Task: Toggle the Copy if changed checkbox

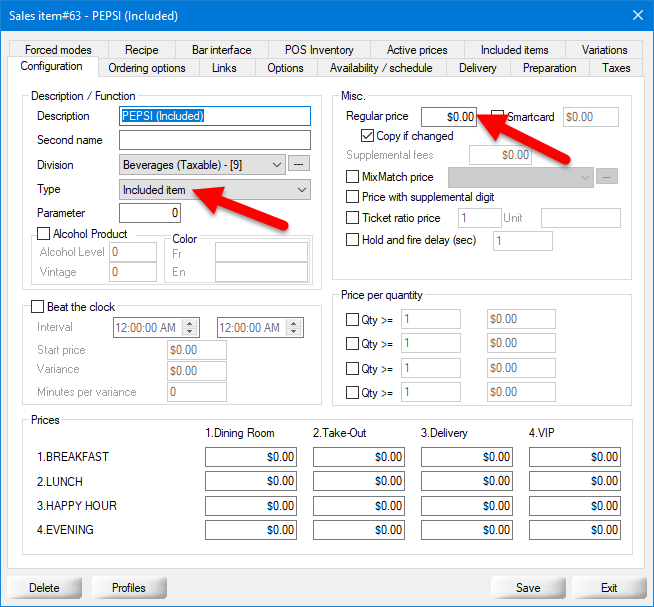Action: point(367,136)
